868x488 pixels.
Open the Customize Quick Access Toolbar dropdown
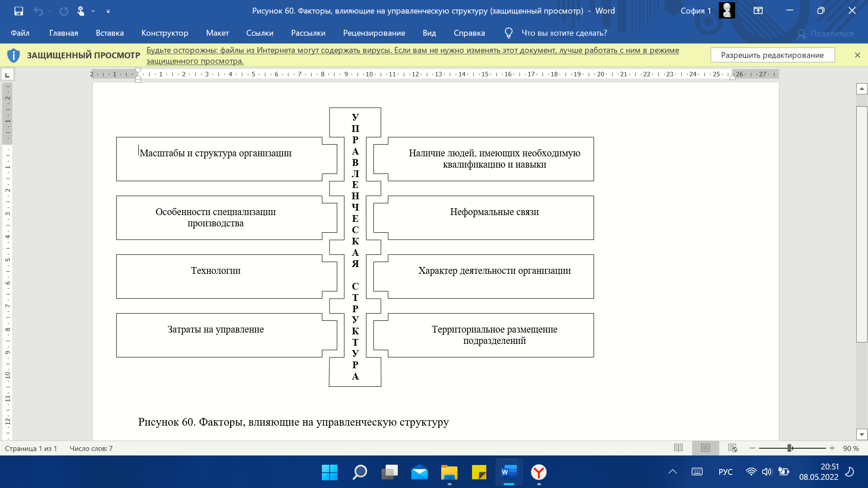(108, 11)
